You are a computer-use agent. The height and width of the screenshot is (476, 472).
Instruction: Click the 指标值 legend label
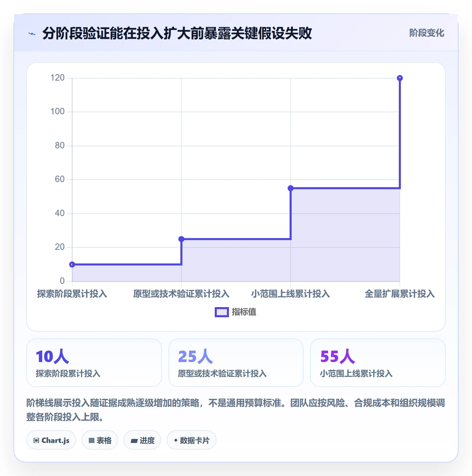click(x=244, y=312)
